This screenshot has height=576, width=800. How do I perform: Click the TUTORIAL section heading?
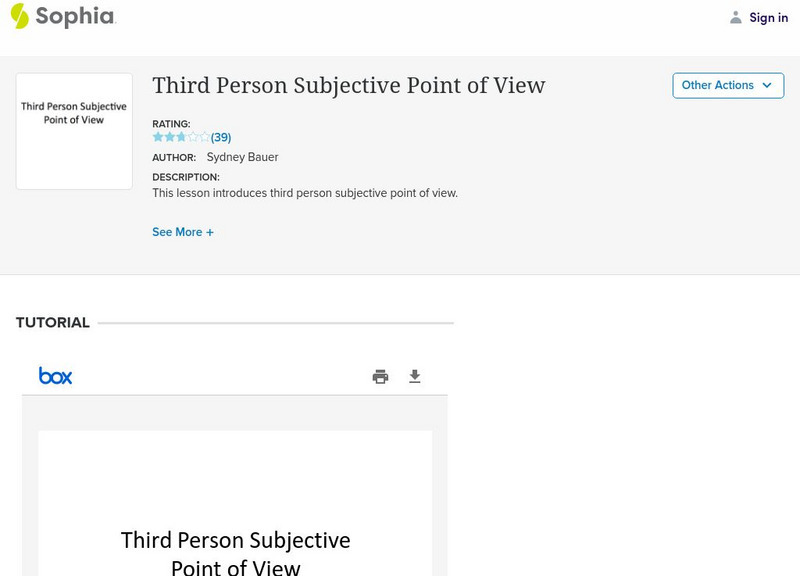click(53, 323)
